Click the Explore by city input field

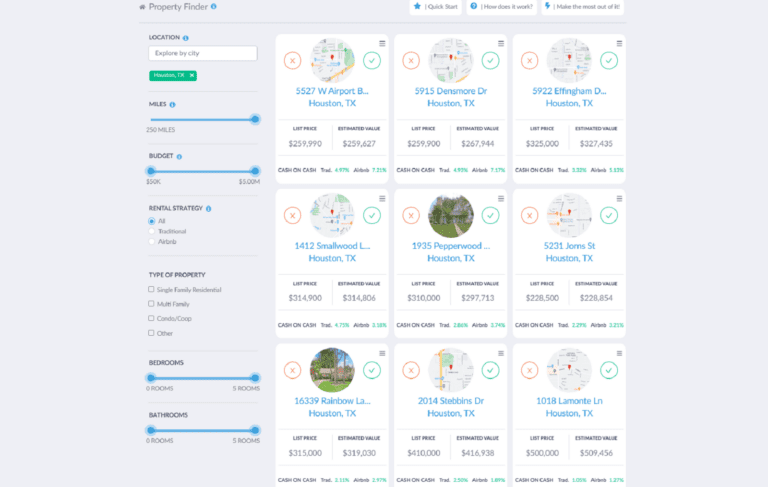tap(202, 54)
